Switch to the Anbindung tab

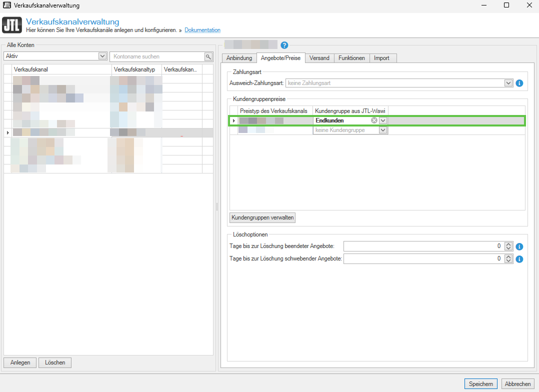(x=239, y=58)
